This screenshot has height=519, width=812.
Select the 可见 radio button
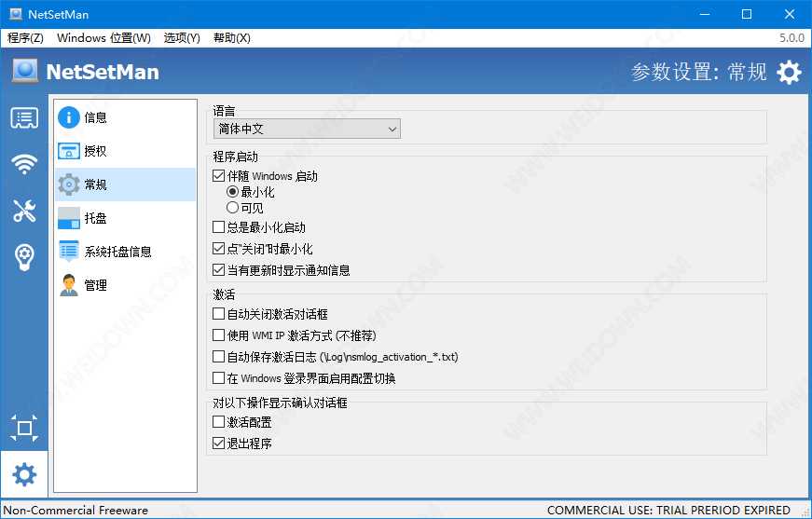[x=232, y=208]
